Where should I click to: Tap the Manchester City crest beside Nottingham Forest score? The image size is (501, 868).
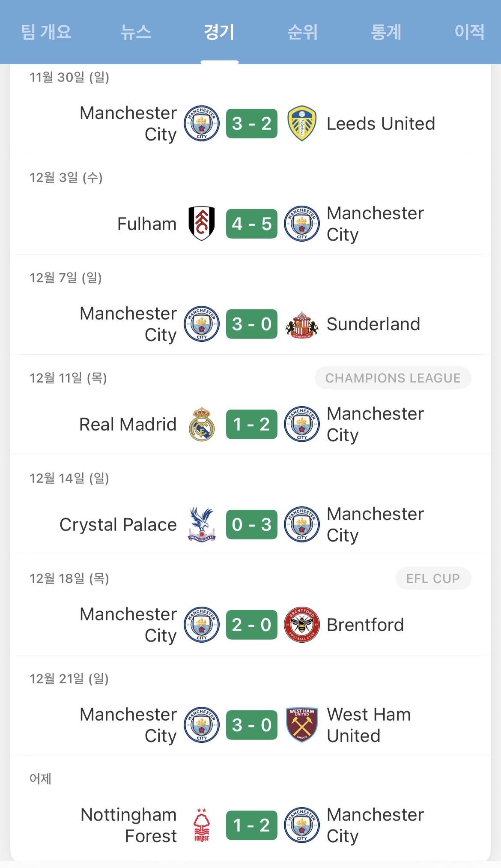tap(302, 825)
